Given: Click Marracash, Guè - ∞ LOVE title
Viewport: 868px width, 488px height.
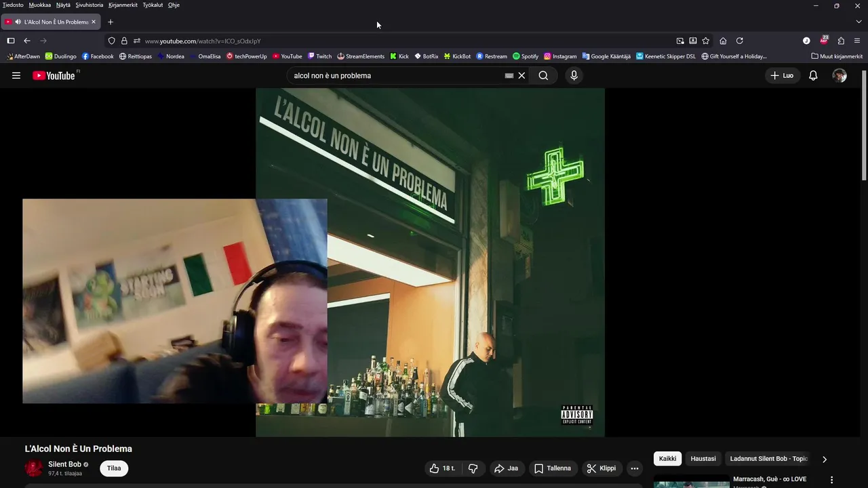Looking at the screenshot, I should tap(770, 479).
